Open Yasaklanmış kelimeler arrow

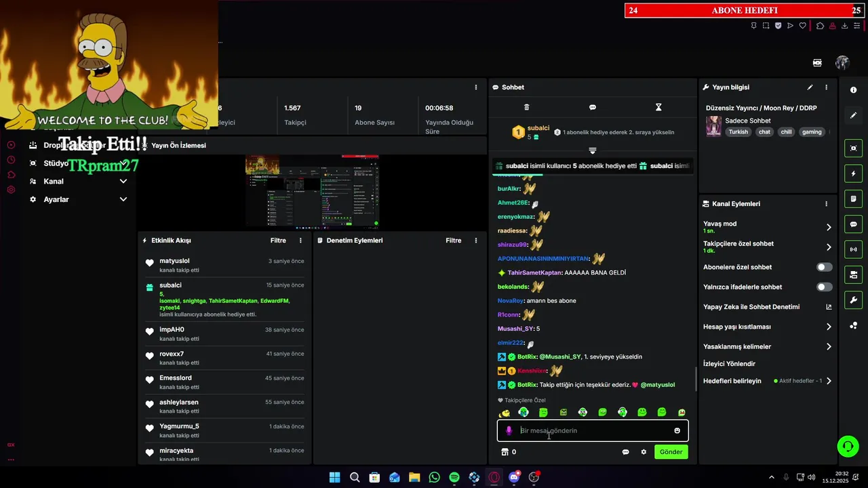829,347
